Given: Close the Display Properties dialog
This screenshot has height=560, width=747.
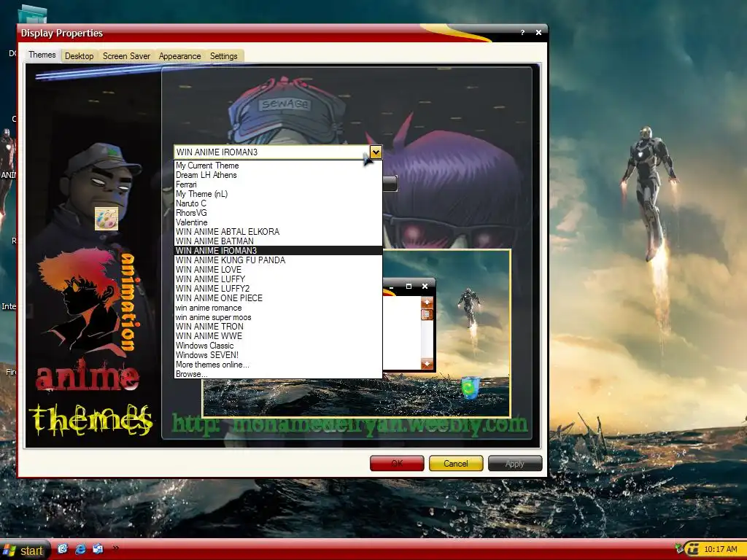Looking at the screenshot, I should pyautogui.click(x=538, y=32).
